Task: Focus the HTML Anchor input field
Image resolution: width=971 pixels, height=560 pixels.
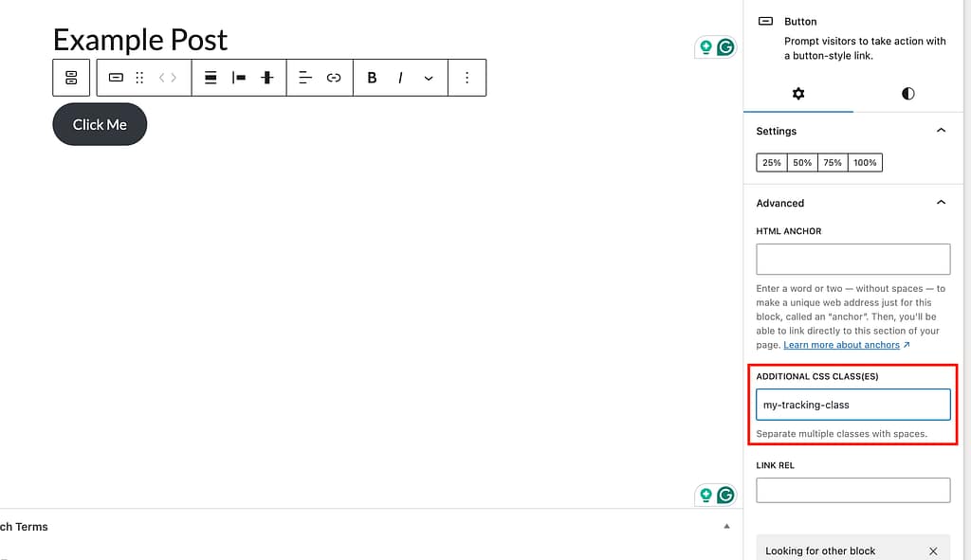Action: click(852, 259)
